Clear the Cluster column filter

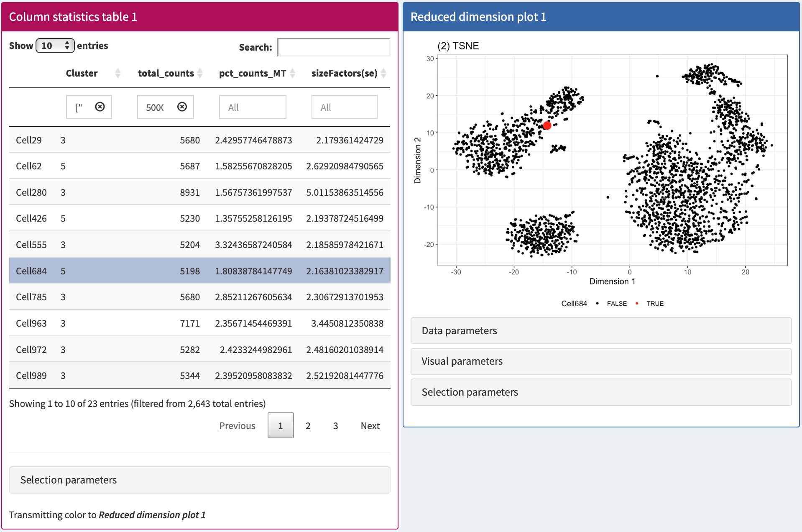100,107
